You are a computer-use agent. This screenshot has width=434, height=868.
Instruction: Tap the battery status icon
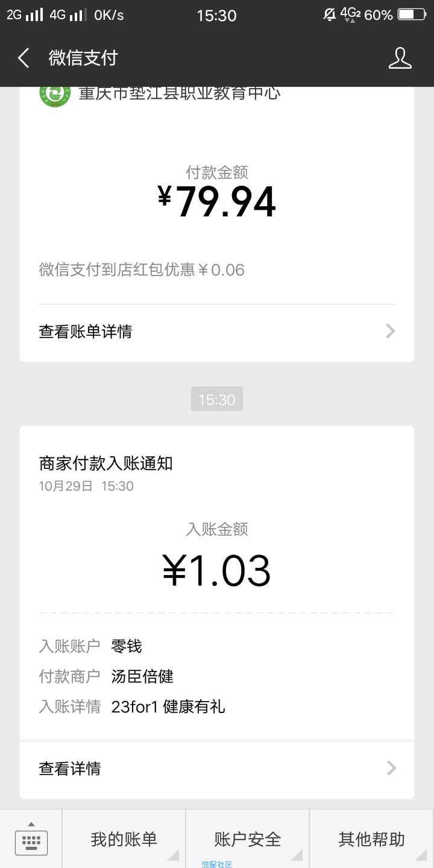[411, 14]
